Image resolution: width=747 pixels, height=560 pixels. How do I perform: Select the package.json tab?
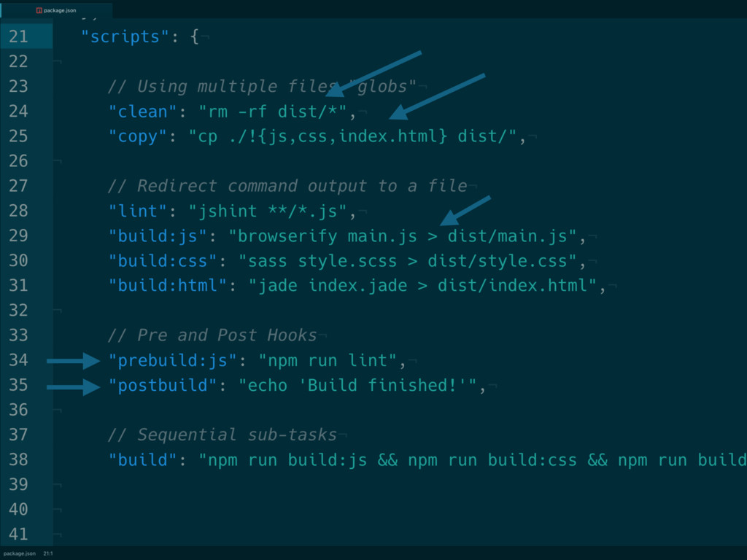pyautogui.click(x=56, y=10)
